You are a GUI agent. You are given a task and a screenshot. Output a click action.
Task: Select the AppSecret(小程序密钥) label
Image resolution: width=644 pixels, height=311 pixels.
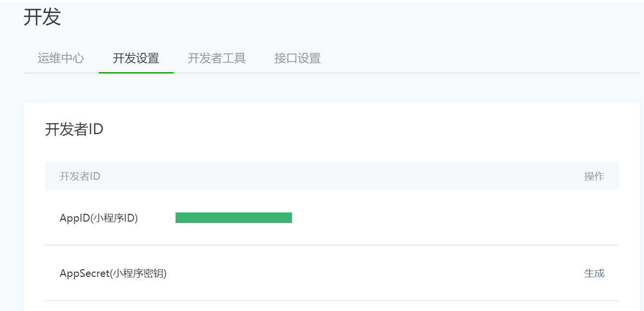[113, 274]
